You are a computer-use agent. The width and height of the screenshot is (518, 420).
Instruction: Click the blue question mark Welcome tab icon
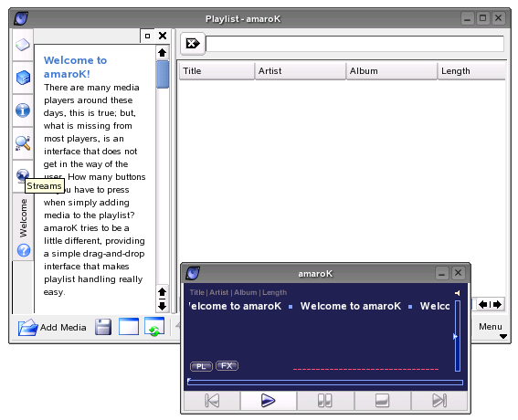click(x=24, y=250)
